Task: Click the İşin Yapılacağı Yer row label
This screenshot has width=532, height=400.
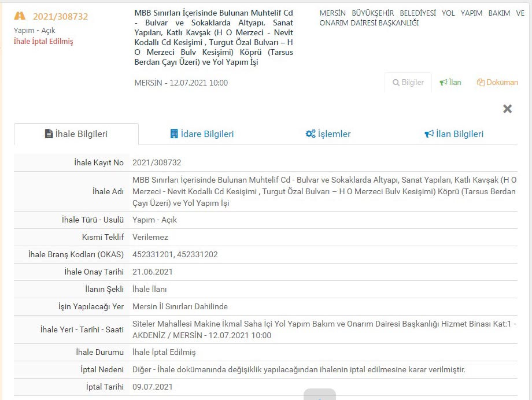Action: (x=91, y=306)
